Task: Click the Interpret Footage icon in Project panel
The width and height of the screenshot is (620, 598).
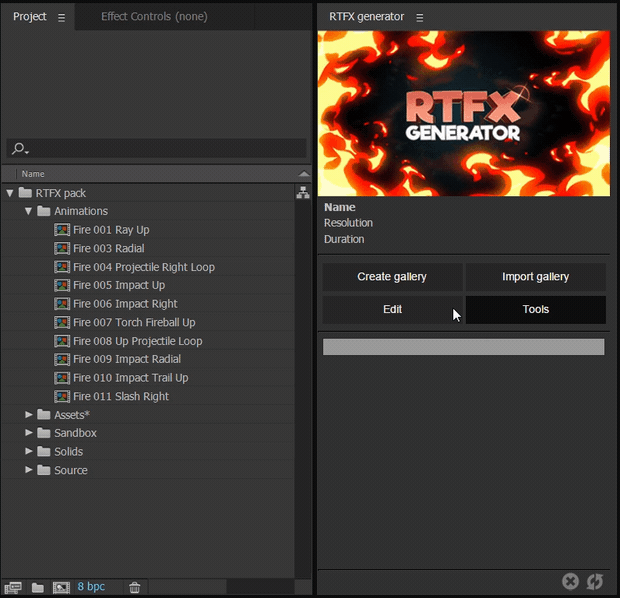Action: (x=13, y=587)
